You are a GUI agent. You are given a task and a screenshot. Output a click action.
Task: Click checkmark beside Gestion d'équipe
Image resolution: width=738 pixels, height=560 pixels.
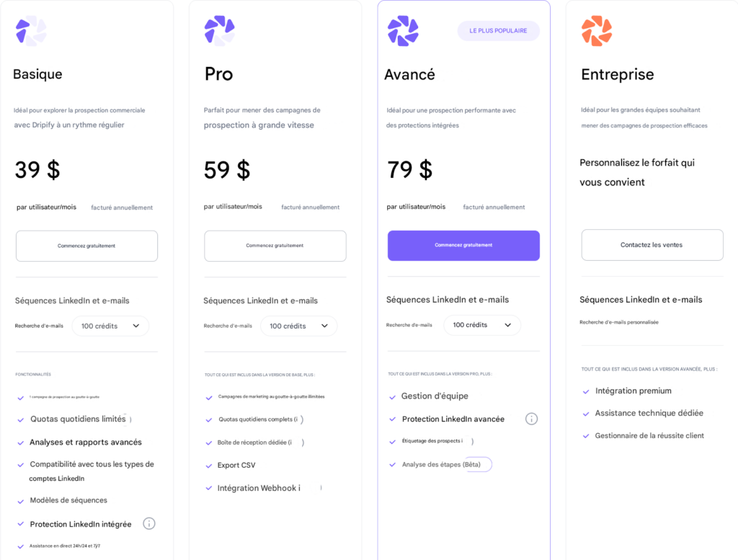click(393, 396)
